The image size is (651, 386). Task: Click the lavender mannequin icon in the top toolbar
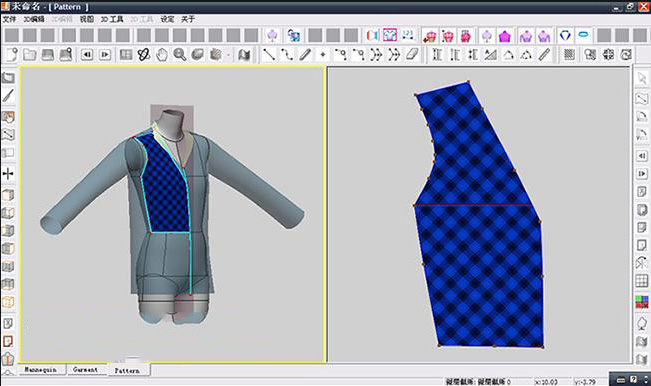click(272, 36)
